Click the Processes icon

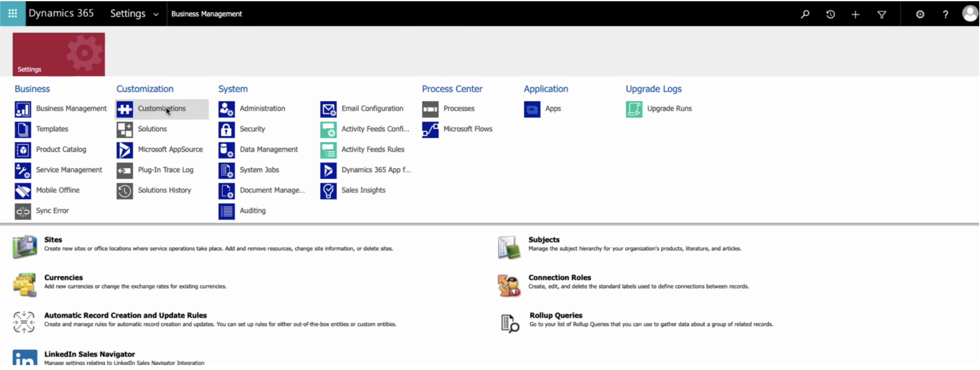[x=430, y=109]
